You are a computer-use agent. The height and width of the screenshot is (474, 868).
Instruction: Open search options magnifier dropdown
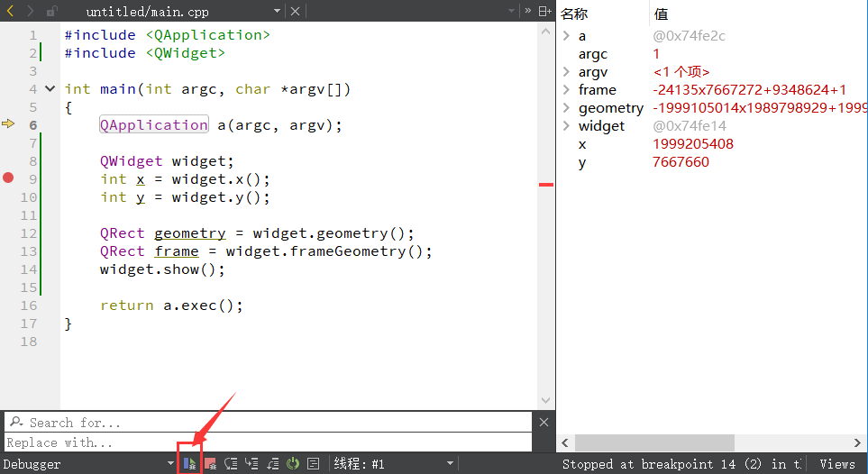coord(16,422)
